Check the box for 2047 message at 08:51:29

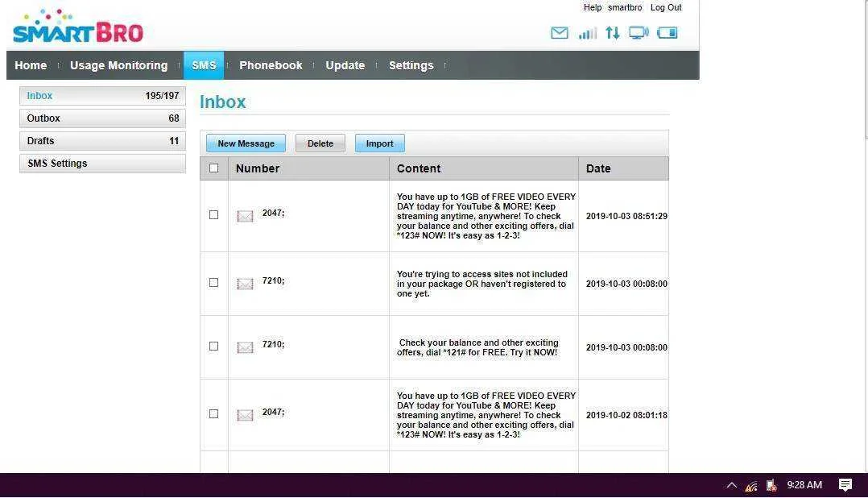click(213, 214)
